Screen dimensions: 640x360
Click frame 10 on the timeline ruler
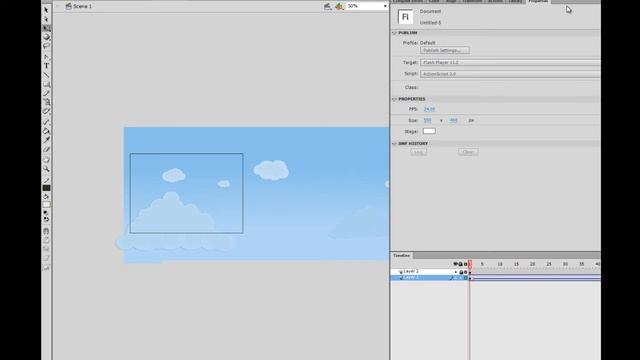pos(499,264)
